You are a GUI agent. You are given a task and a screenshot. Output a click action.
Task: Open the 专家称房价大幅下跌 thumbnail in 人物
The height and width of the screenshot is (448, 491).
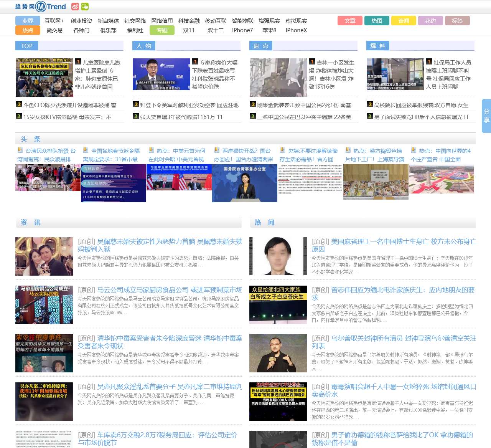[161, 74]
